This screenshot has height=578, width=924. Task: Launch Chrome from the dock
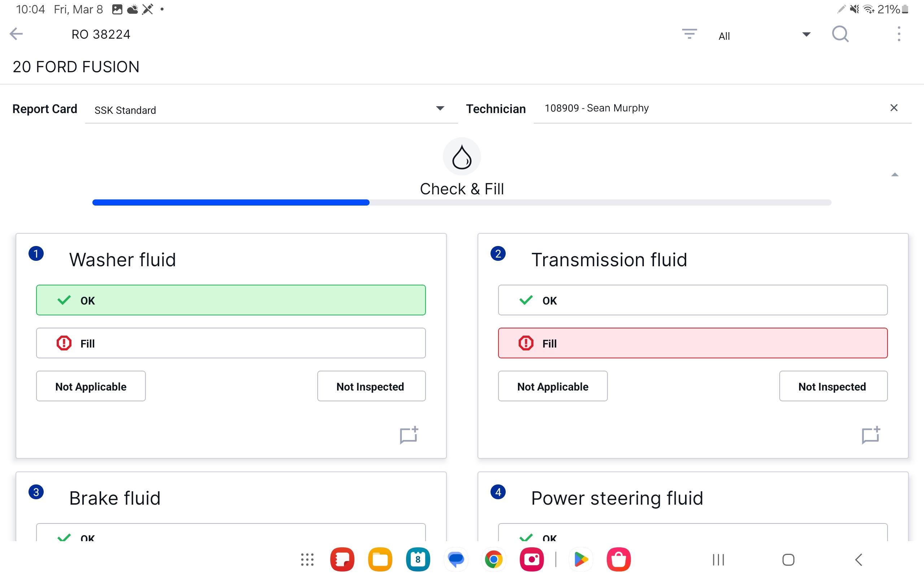(x=494, y=560)
